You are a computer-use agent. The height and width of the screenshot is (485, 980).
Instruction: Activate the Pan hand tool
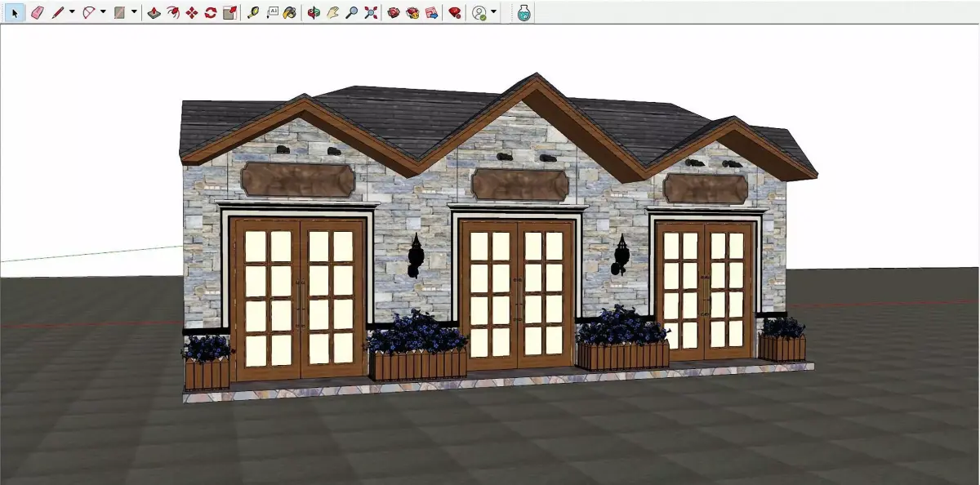332,12
